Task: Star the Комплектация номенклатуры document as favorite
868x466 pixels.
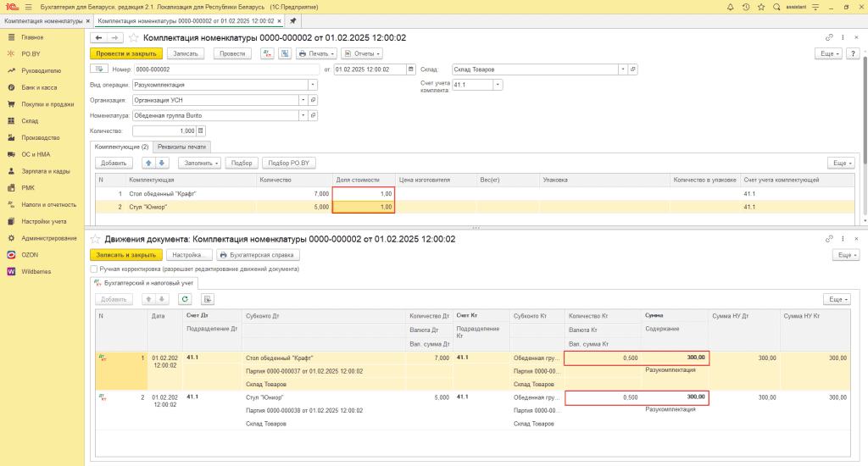Action: (134, 38)
